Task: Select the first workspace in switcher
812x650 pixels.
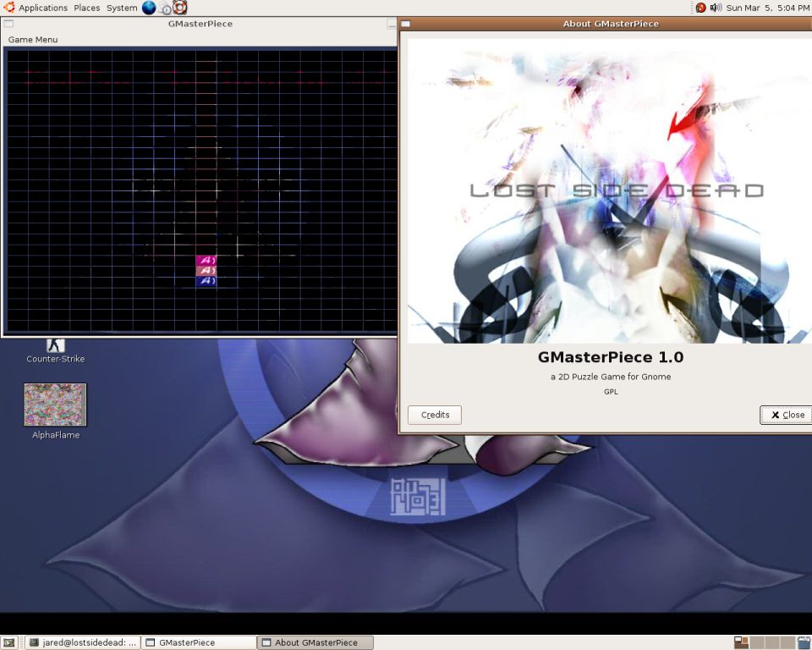Action: pos(742,642)
